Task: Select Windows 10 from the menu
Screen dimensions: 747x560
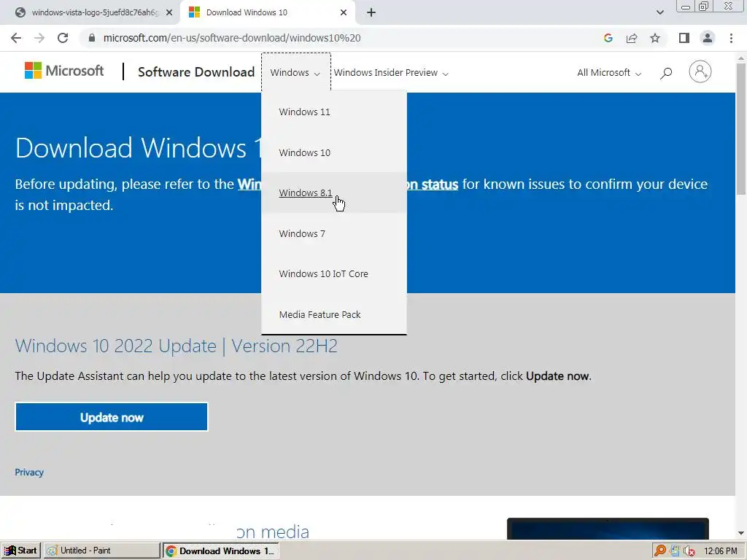Action: 334,152
